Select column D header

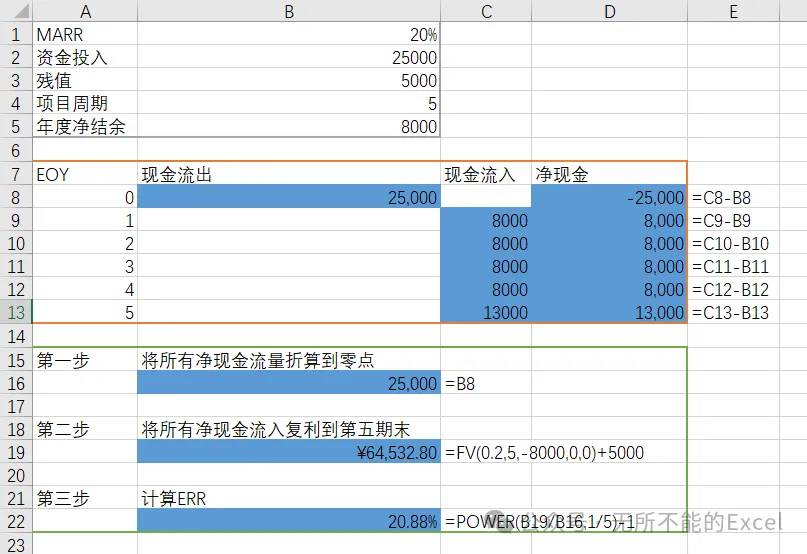(x=609, y=11)
